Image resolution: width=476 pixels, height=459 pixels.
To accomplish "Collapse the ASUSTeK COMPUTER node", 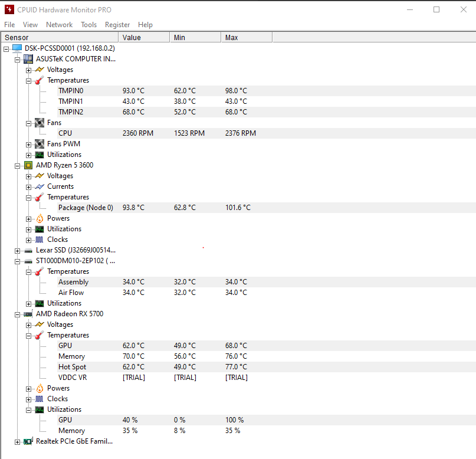I will pos(17,60).
